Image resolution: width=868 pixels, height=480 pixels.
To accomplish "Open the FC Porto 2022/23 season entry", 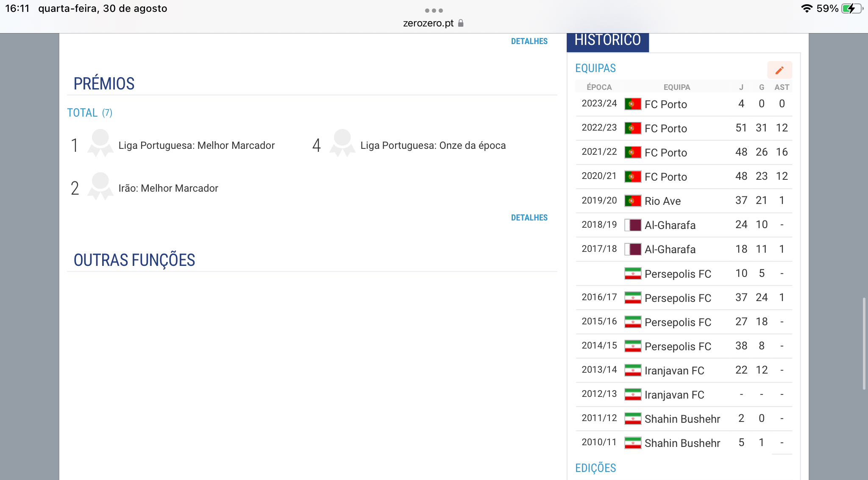I will click(x=665, y=128).
